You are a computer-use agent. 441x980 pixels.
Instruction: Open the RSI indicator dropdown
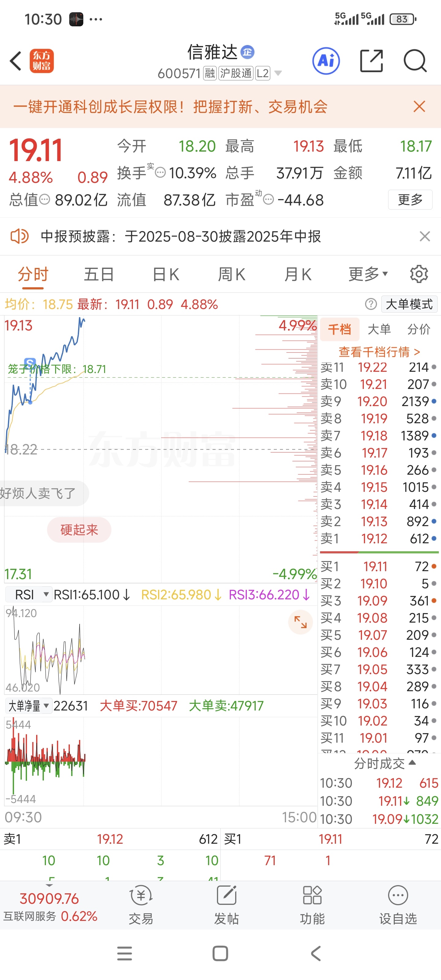(x=28, y=594)
